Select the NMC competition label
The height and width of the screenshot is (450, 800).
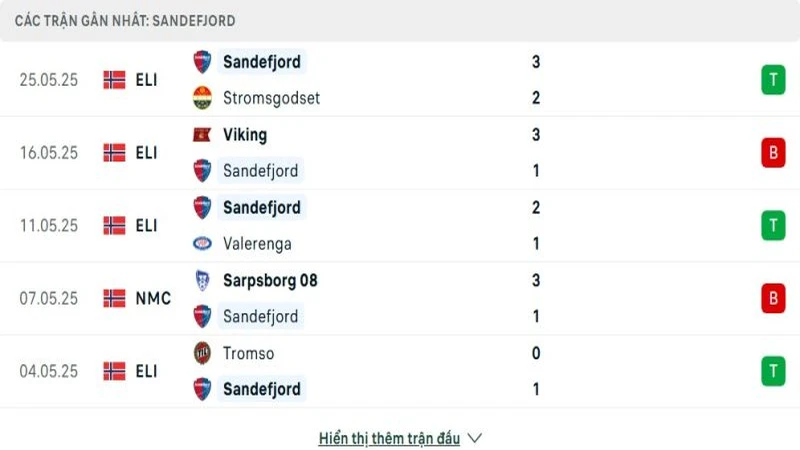click(153, 298)
